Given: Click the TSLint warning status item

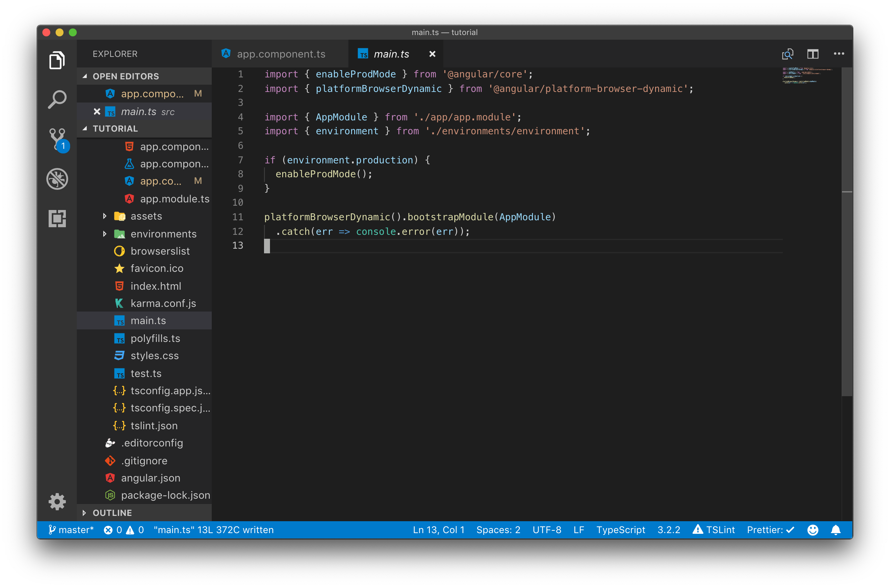Looking at the screenshot, I should [x=713, y=530].
